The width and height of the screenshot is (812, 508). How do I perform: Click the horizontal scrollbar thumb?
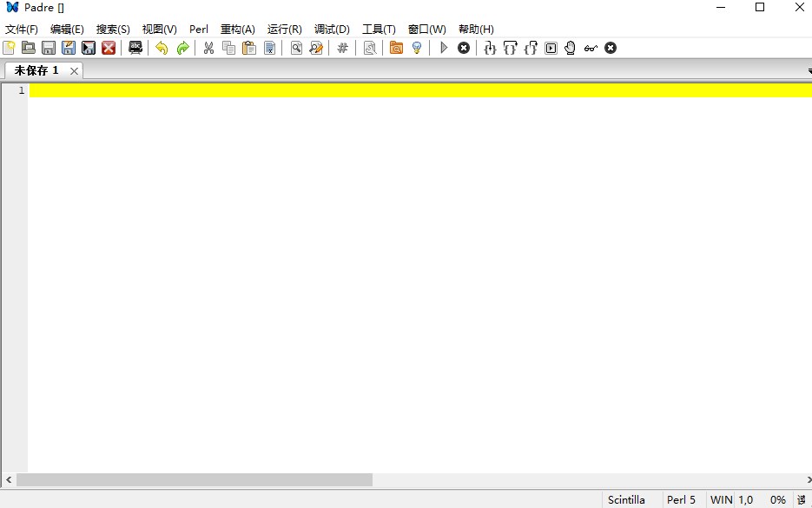point(194,479)
